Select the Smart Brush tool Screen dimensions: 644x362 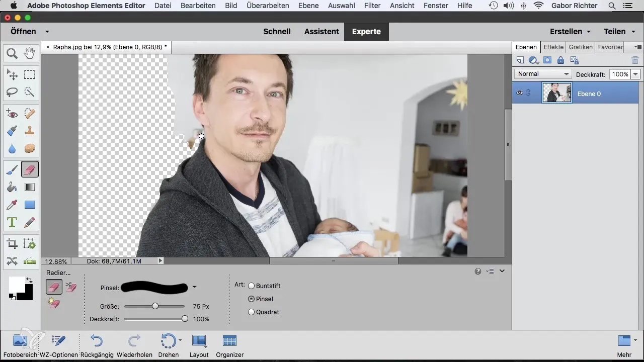12,131
